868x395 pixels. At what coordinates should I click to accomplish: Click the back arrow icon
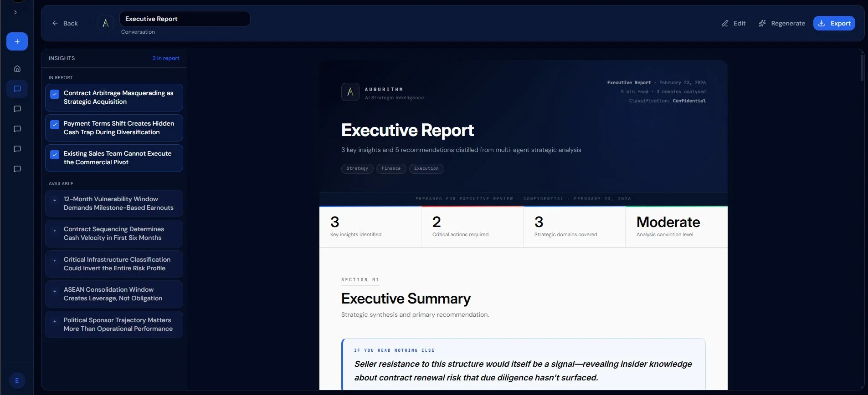point(55,23)
